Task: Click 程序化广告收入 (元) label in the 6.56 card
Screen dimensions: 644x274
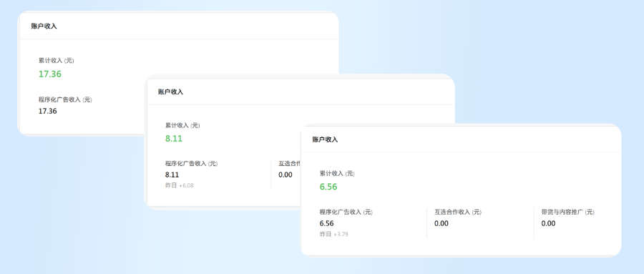Action: (346, 212)
